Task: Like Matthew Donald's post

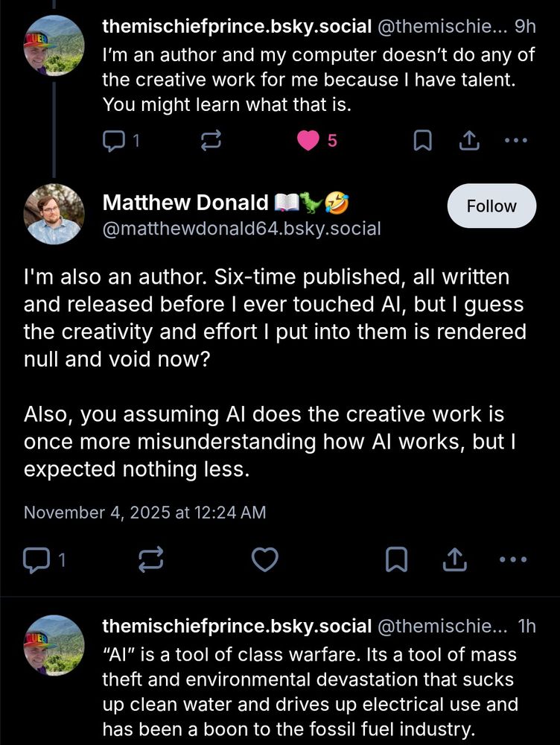Action: click(x=264, y=560)
